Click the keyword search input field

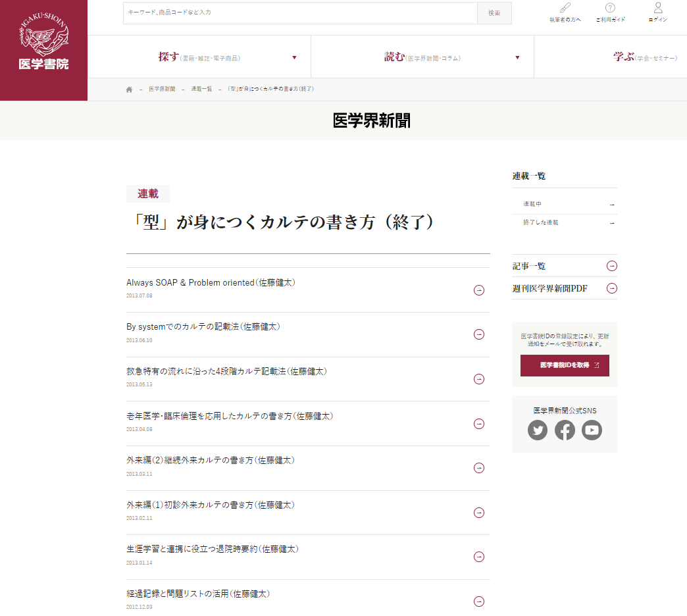[300, 13]
